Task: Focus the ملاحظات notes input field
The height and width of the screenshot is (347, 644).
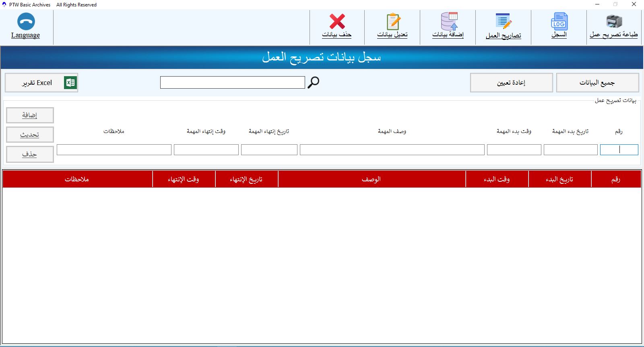Action: click(x=114, y=150)
